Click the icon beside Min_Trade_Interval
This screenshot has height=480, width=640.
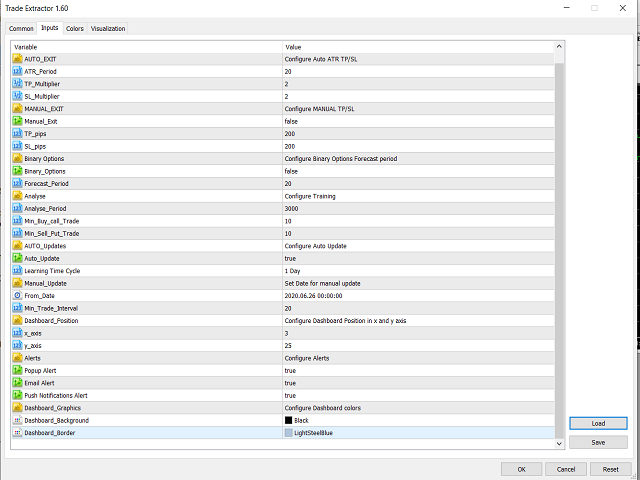coord(17,308)
